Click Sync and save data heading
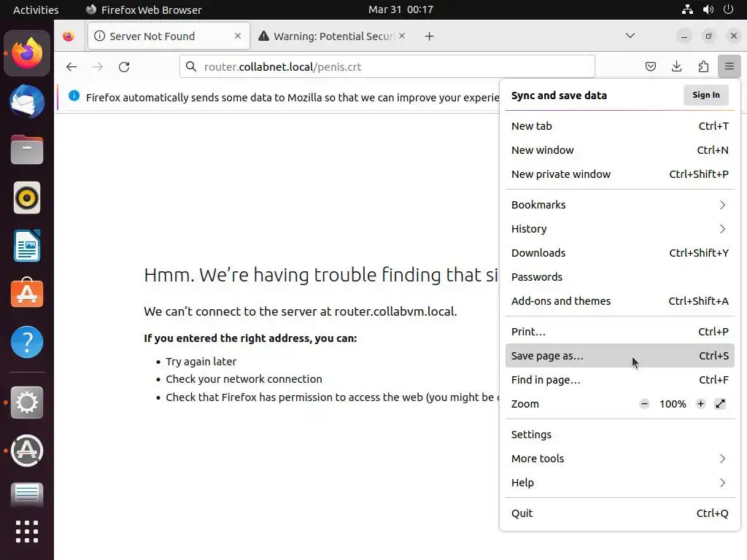 [559, 96]
